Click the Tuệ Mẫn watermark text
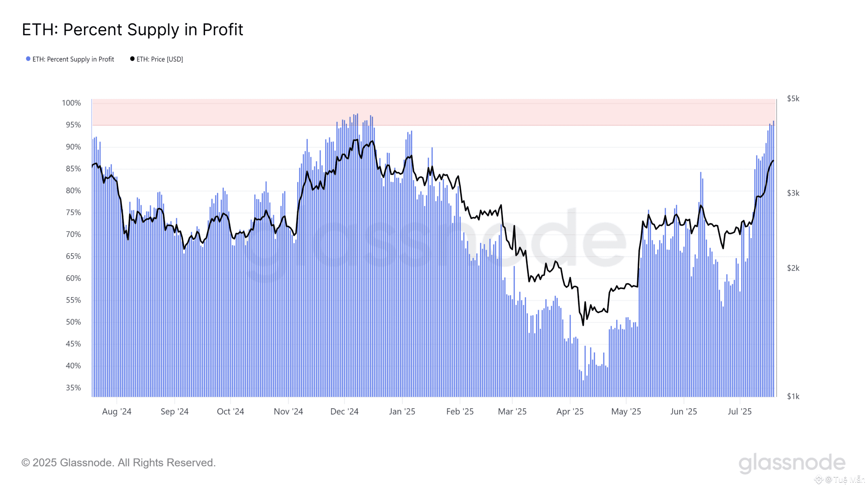Viewport: 868px width, 488px height. (849, 480)
